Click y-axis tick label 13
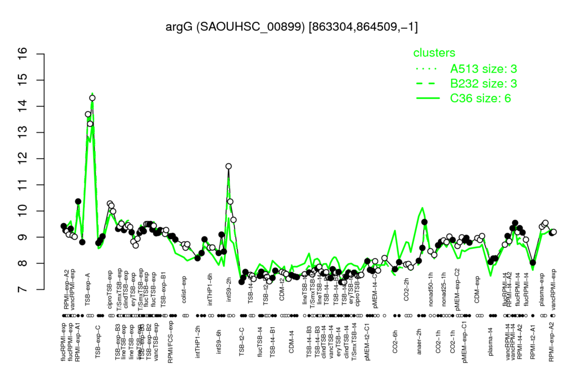Image resolution: width=588 pixels, height=368 pixels. click(x=23, y=132)
